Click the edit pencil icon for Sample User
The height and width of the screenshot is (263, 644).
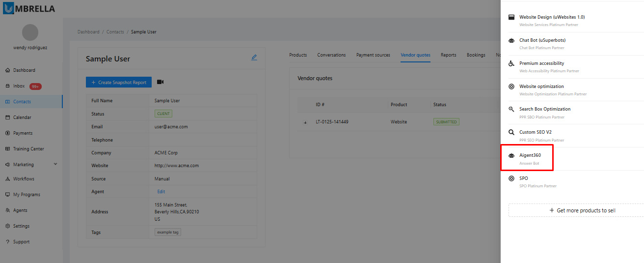(254, 58)
